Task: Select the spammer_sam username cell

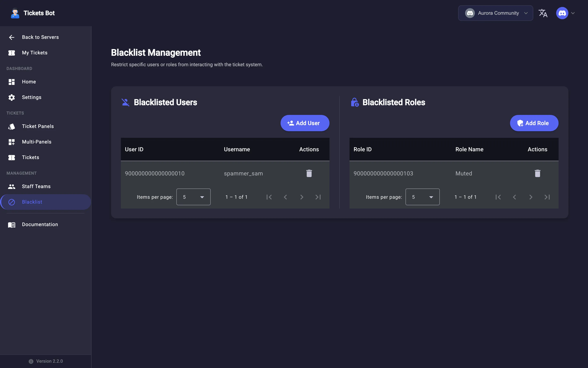Action: click(x=243, y=174)
